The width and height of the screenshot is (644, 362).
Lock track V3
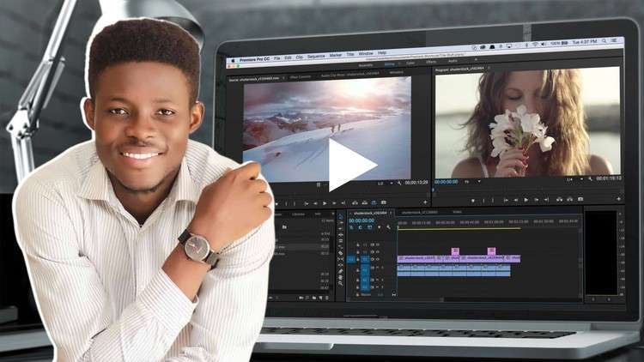click(x=358, y=244)
